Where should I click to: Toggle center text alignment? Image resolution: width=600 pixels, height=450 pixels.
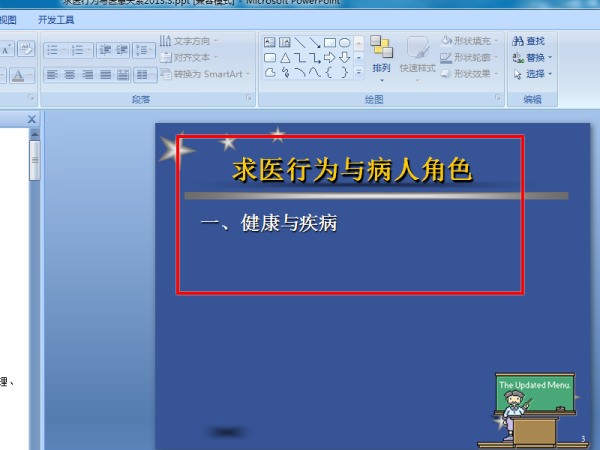(70, 75)
